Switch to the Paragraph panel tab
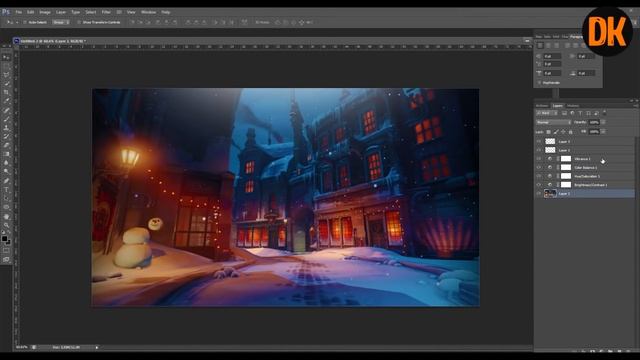 click(576, 37)
